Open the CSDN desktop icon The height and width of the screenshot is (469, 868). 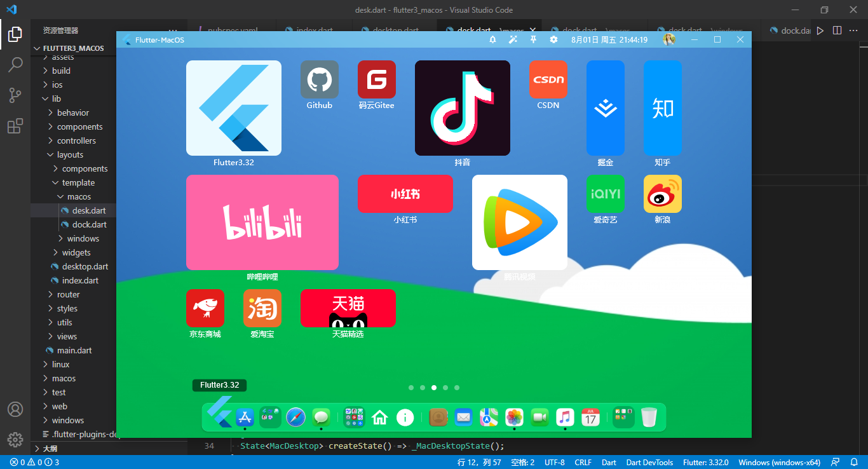click(x=548, y=79)
